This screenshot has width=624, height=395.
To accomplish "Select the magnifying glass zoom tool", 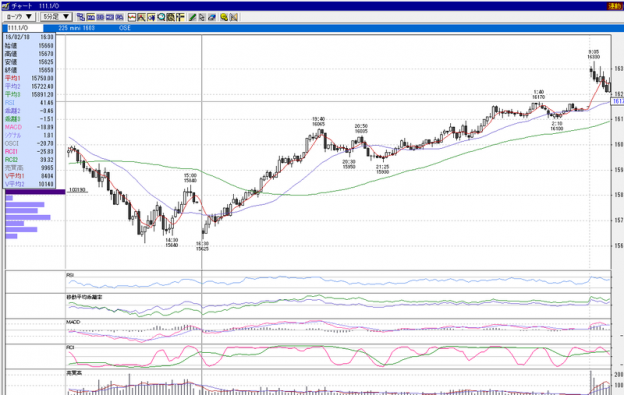I will [161, 17].
